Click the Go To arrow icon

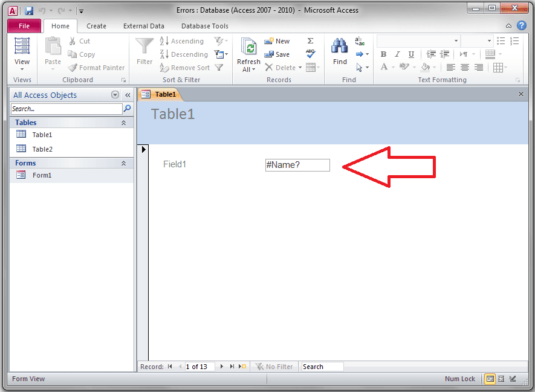[360, 54]
